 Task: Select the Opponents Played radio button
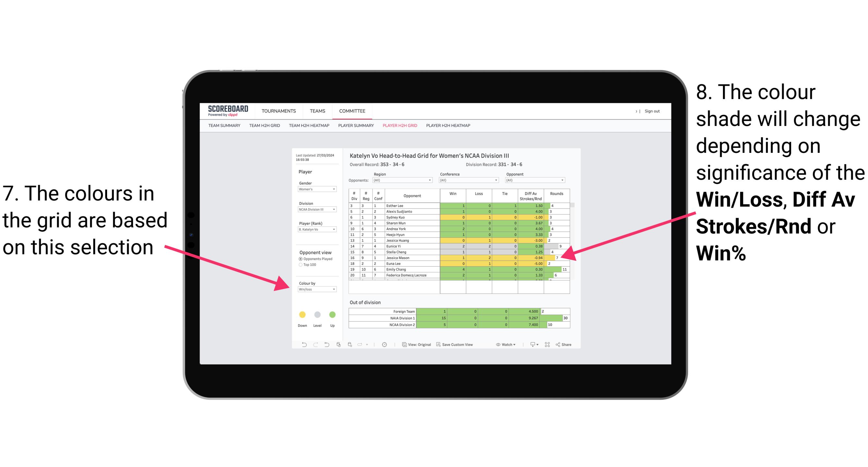coord(300,259)
